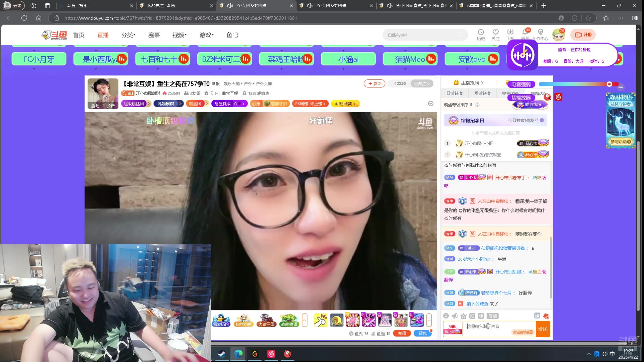
Task: Open 雪域历险 penguin activity icon
Action: 221,320
